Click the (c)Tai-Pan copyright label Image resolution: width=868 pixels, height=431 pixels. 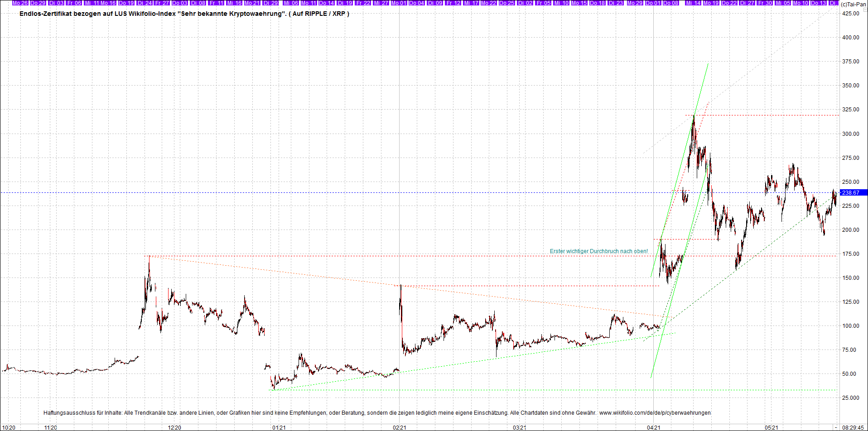tap(854, 4)
